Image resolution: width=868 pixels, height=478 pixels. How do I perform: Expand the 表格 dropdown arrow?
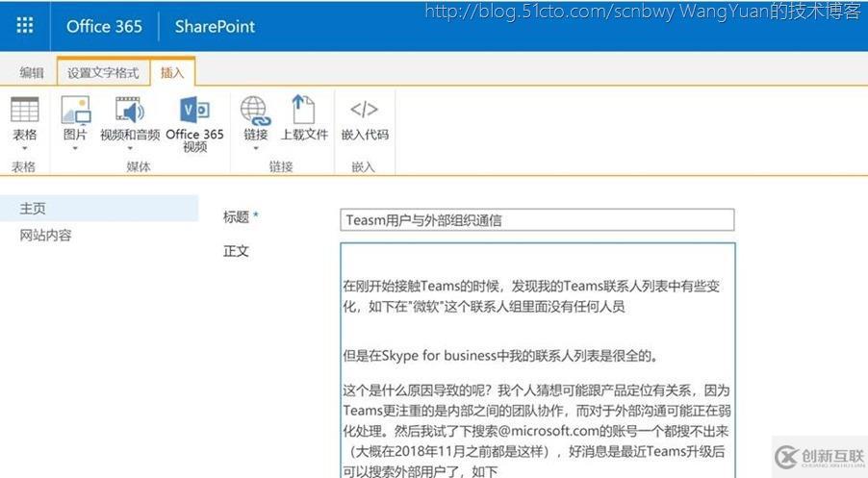tap(24, 148)
